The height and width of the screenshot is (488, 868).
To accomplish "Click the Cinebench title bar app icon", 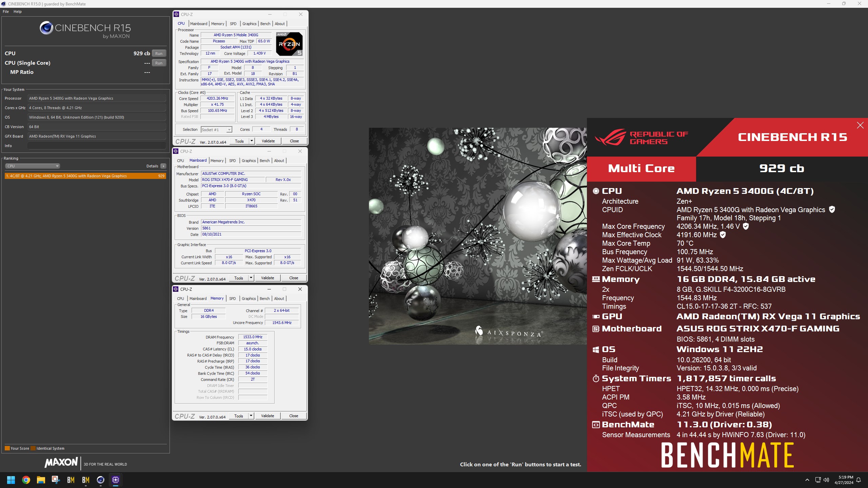I will (4, 4).
